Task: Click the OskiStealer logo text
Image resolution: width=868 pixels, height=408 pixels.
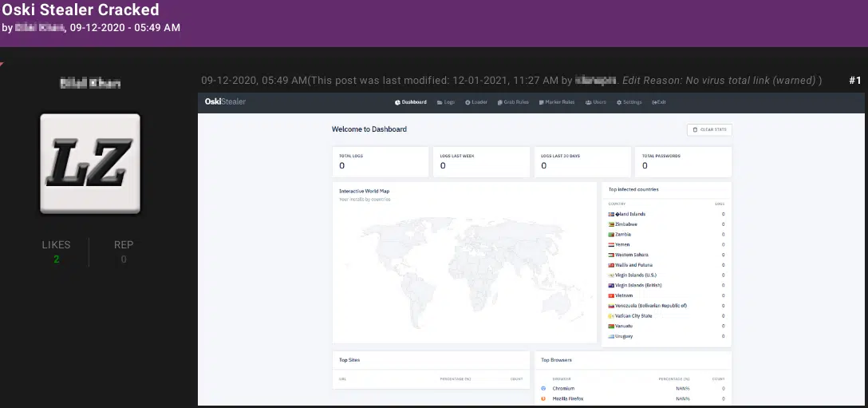Action: tap(225, 102)
